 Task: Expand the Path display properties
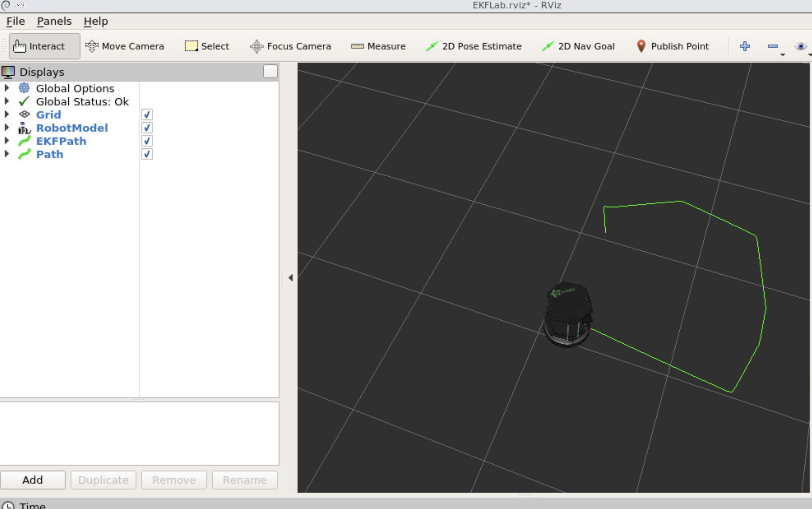click(x=7, y=154)
